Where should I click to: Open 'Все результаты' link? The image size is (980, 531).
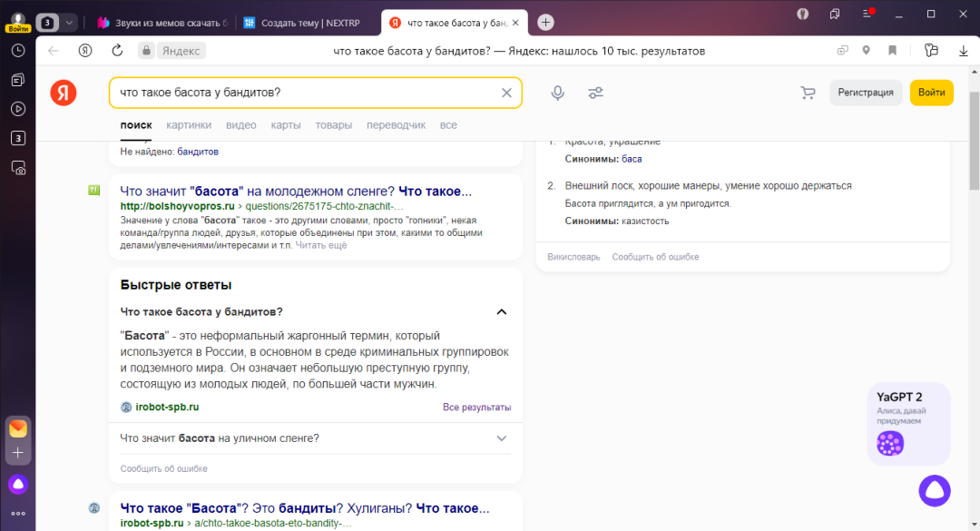point(476,407)
